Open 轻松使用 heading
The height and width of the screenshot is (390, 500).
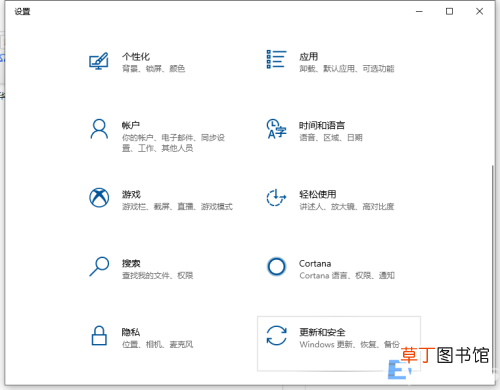pyautogui.click(x=318, y=194)
